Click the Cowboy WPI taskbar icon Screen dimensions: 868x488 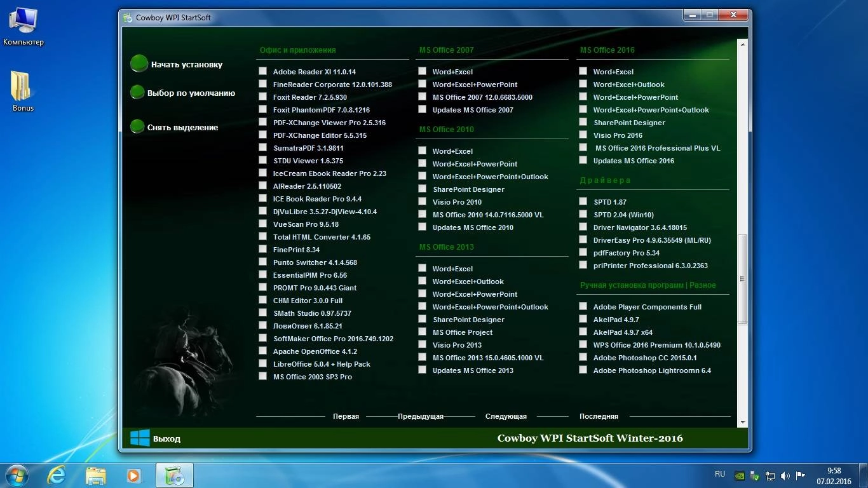(174, 475)
